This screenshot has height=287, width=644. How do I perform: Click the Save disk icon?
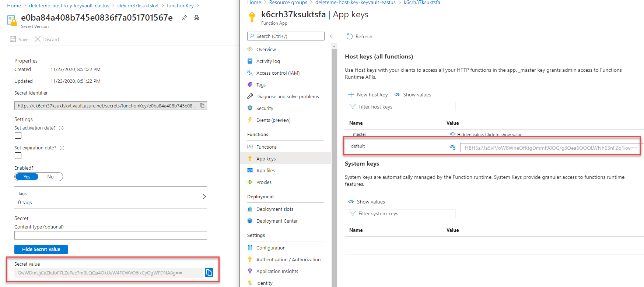pyautogui.click(x=13, y=39)
